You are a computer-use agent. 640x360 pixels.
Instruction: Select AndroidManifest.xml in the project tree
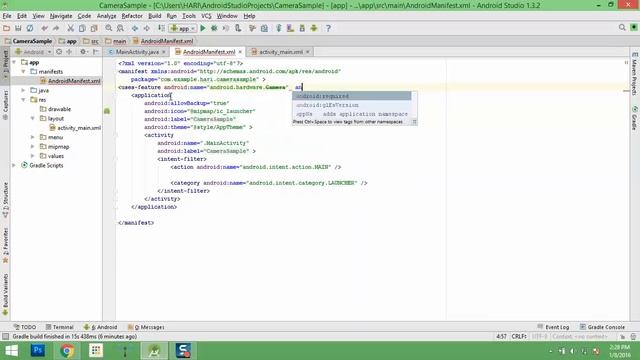click(74, 81)
